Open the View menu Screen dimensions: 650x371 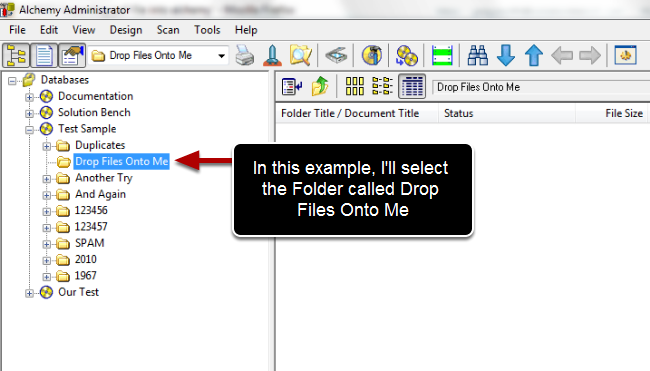tap(84, 30)
